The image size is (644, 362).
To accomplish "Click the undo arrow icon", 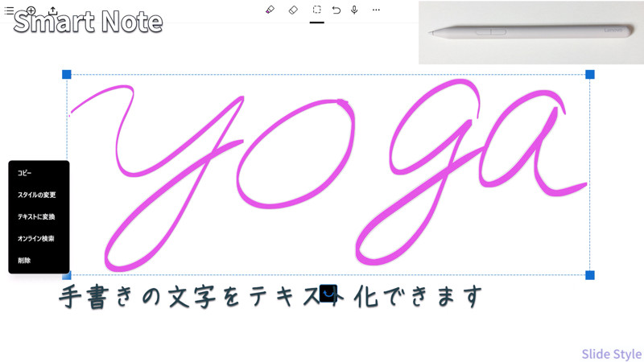I will click(336, 10).
